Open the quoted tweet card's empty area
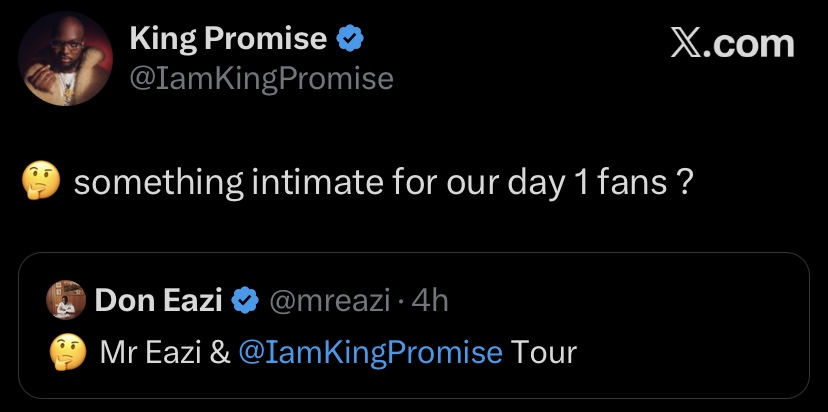The image size is (828, 412). pyautogui.click(x=690, y=330)
